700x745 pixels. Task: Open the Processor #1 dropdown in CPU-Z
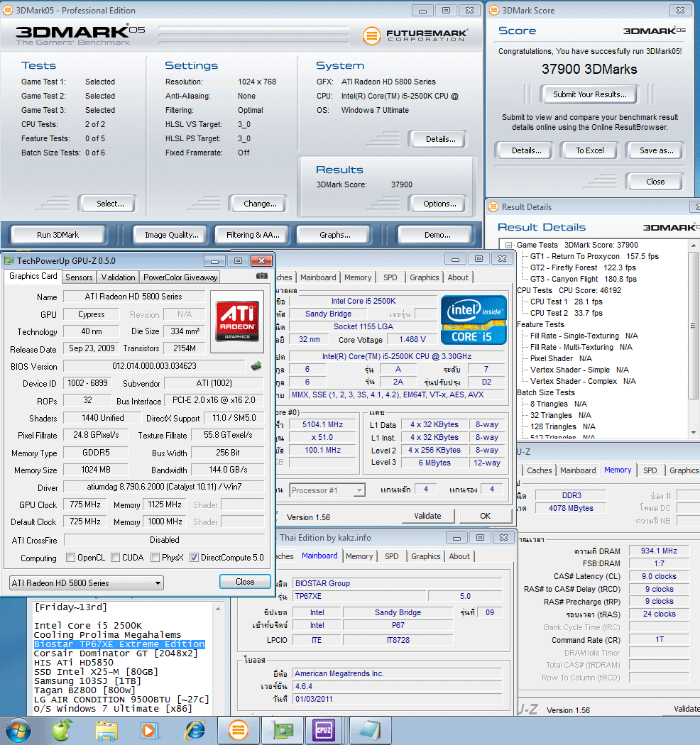pyautogui.click(x=327, y=490)
